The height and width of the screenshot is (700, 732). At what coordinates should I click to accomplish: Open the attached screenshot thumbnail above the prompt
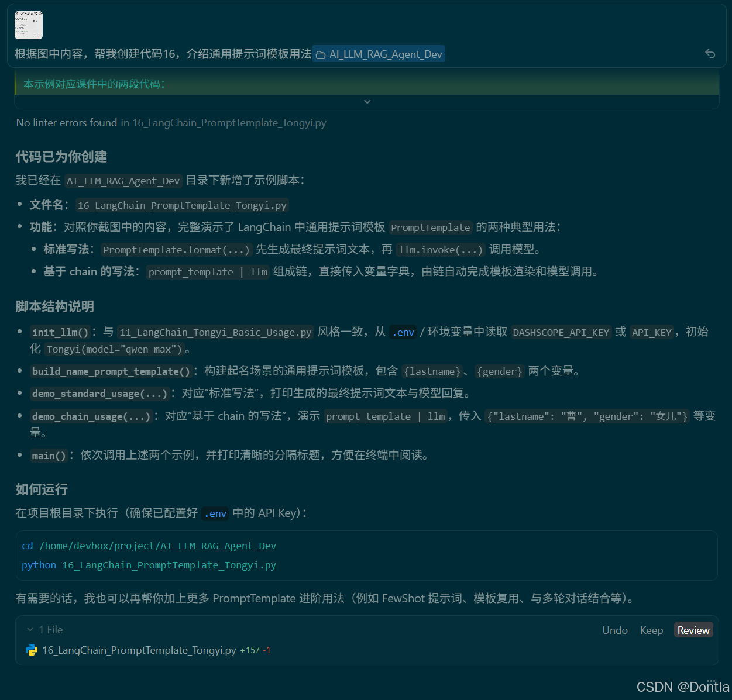28,25
